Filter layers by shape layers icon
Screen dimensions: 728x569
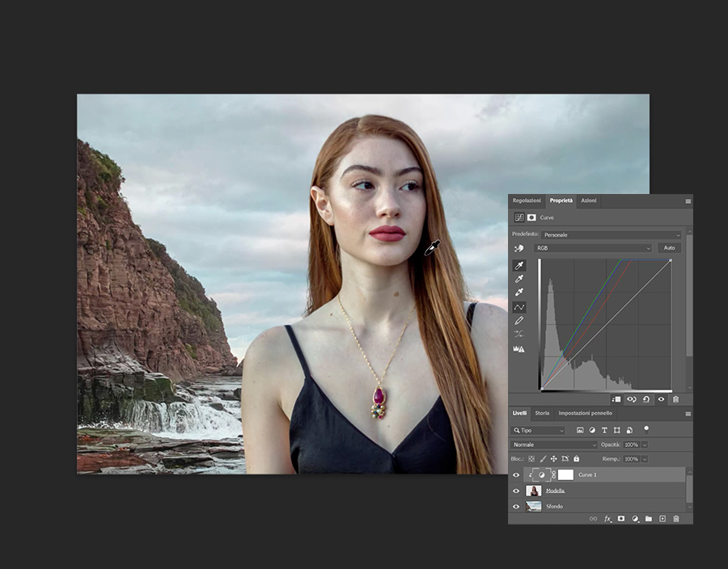click(x=616, y=430)
